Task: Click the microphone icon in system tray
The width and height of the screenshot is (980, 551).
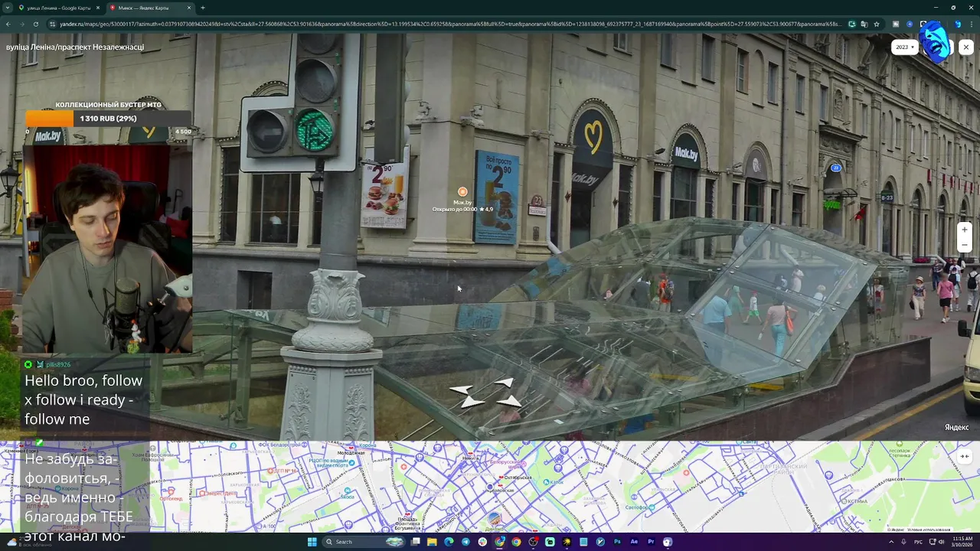Action: coord(903,542)
